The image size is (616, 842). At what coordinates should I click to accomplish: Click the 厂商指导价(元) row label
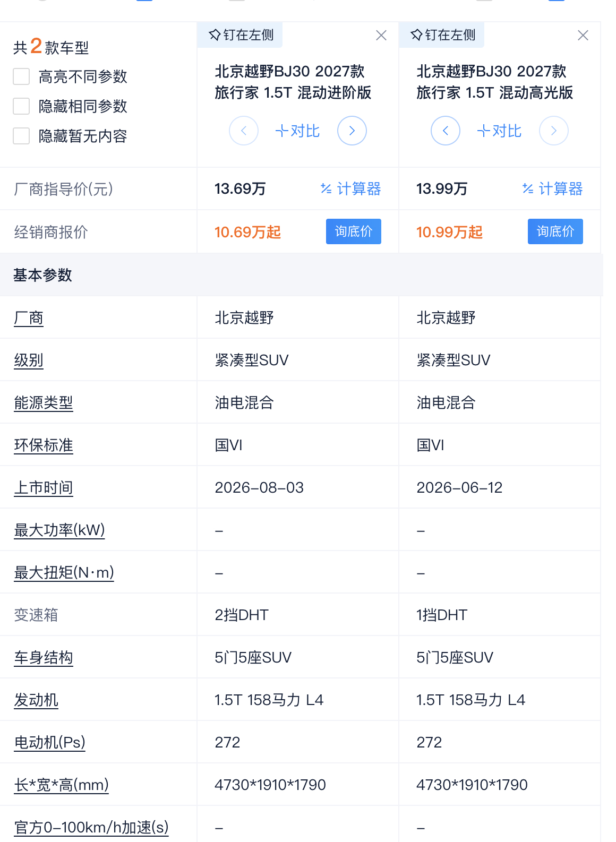64,189
